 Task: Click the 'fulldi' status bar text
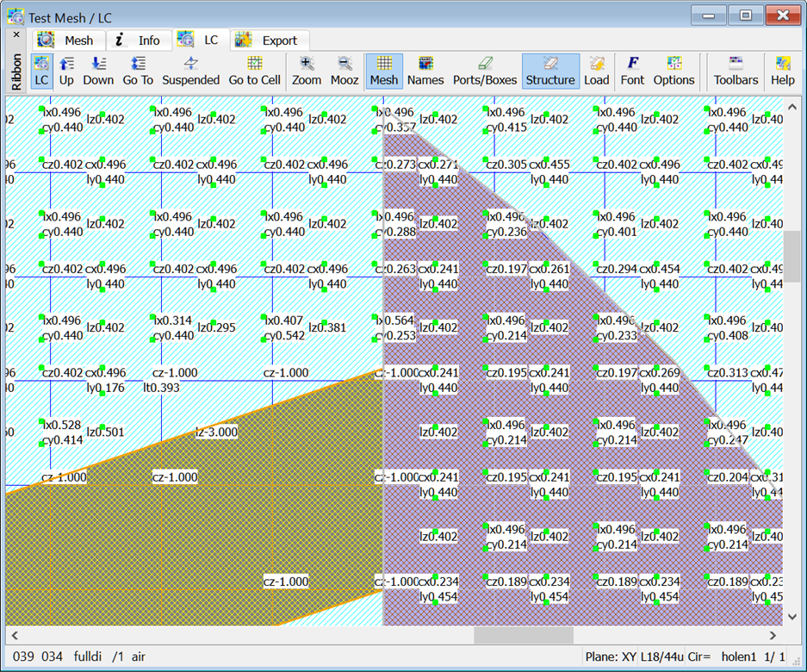[88, 656]
